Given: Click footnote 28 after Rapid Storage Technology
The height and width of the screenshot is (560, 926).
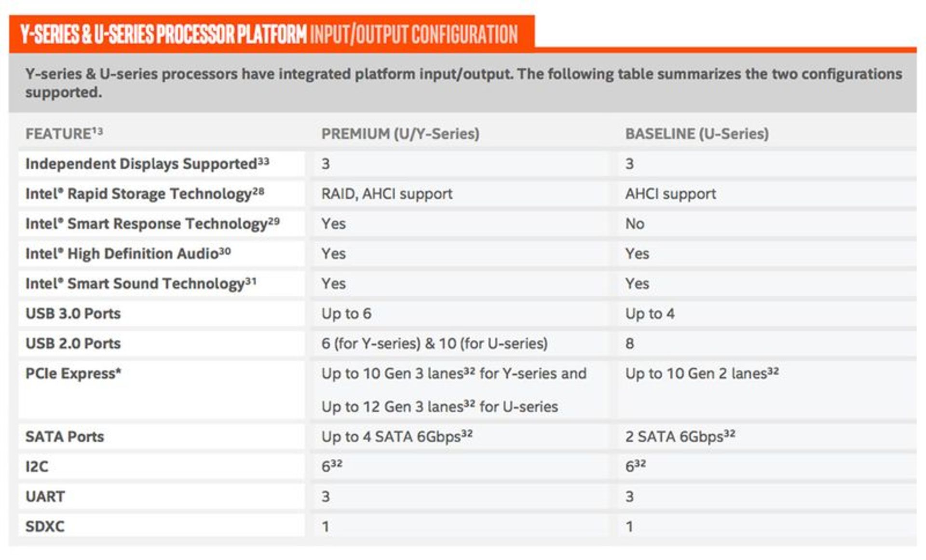Looking at the screenshot, I should (259, 191).
